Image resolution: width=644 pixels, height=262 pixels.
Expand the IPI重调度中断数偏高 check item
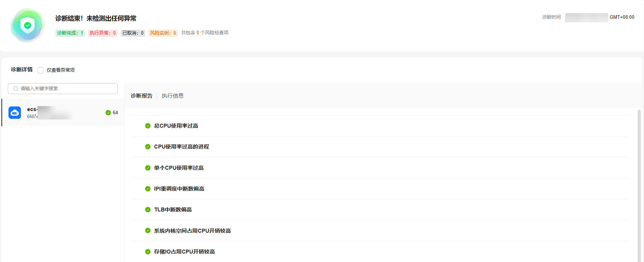coord(380,189)
